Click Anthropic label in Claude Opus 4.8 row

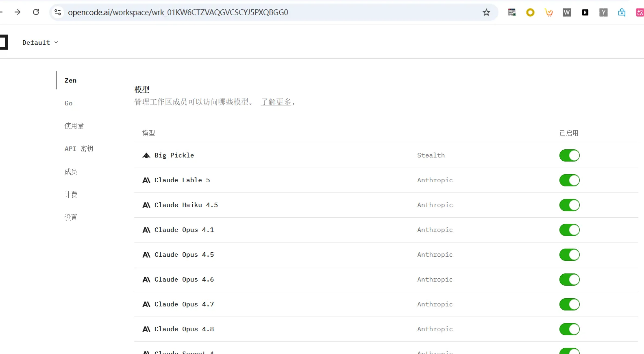pyautogui.click(x=435, y=329)
